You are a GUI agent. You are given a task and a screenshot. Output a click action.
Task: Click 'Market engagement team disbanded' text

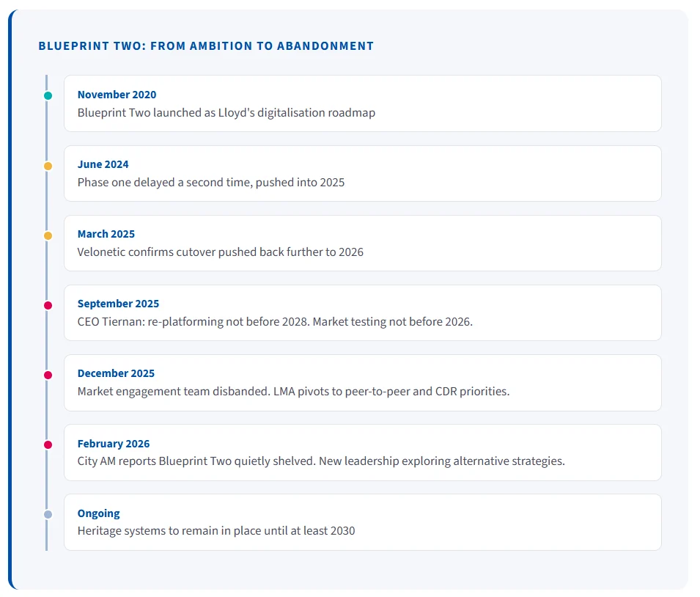click(x=174, y=392)
